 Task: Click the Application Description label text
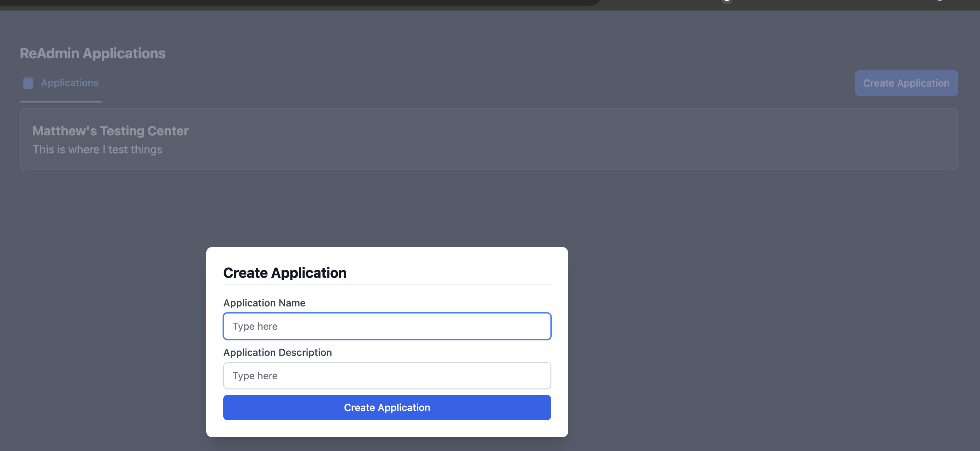tap(277, 352)
